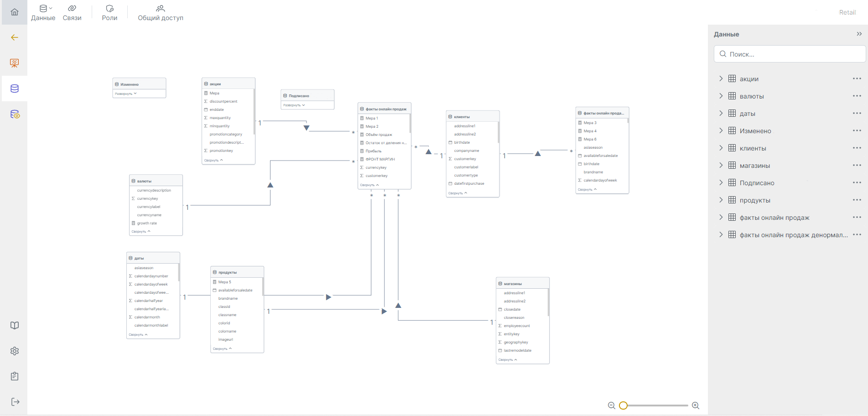The image size is (868, 416).
Task: Open more options for валюты table
Action: pos(857,96)
